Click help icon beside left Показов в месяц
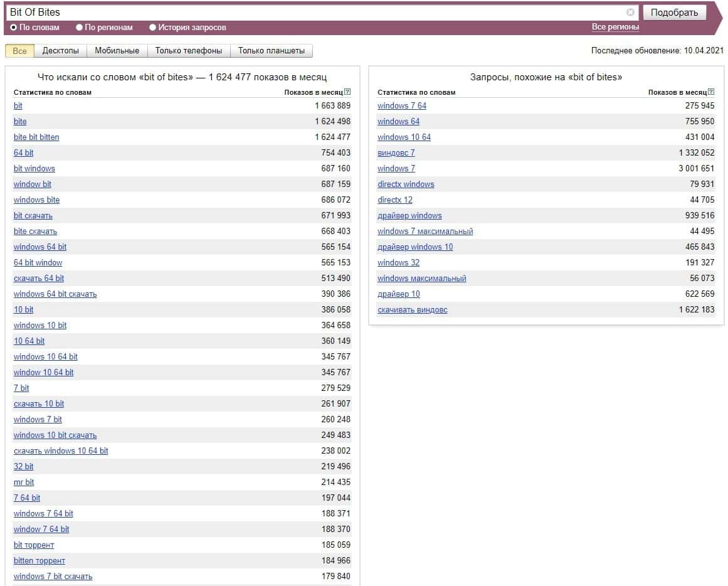Image resolution: width=728 pixels, height=586 pixels. (347, 92)
